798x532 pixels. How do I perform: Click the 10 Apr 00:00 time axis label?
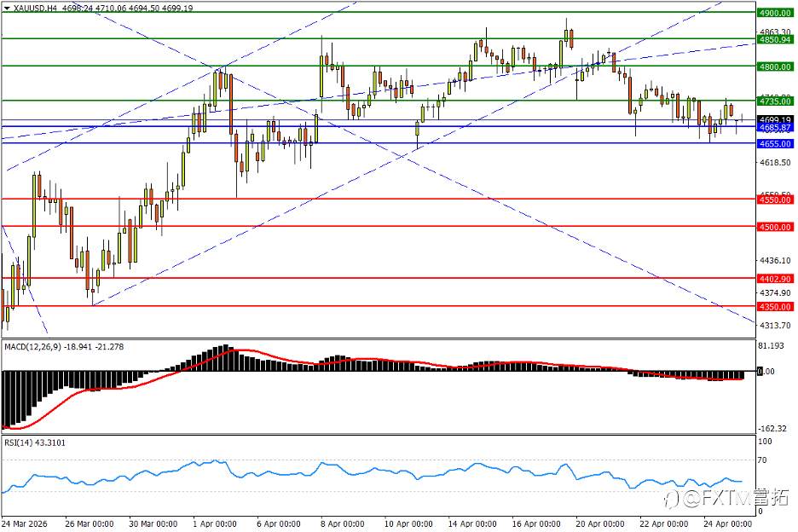point(408,523)
